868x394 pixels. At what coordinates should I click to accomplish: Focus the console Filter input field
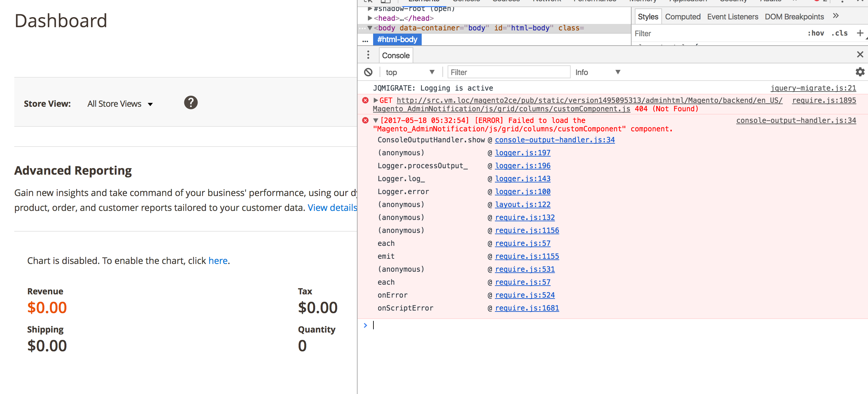[x=508, y=72]
